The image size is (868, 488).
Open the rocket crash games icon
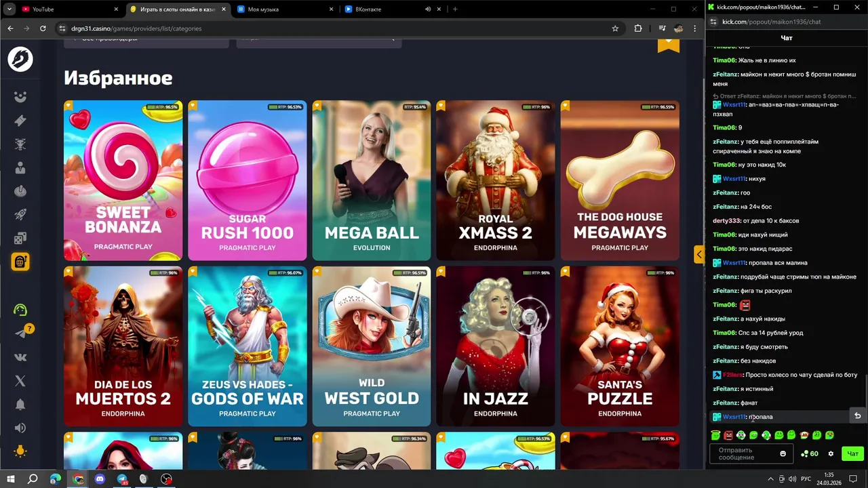point(20,214)
